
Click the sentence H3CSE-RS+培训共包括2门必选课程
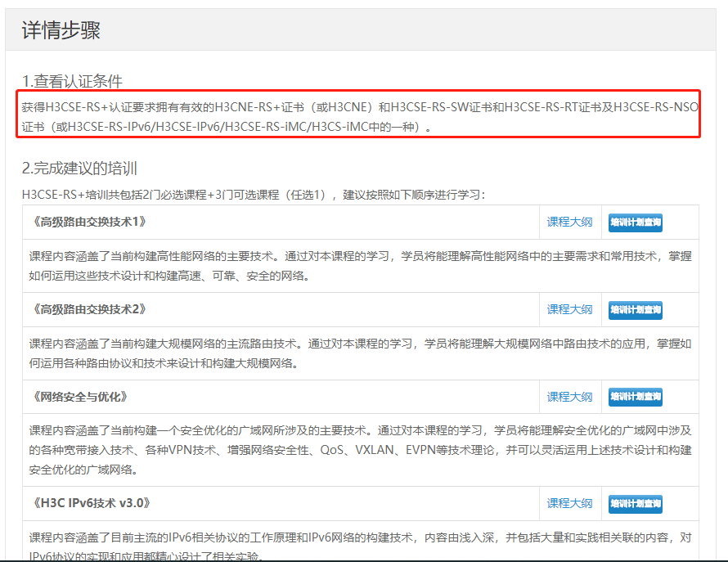point(253,194)
